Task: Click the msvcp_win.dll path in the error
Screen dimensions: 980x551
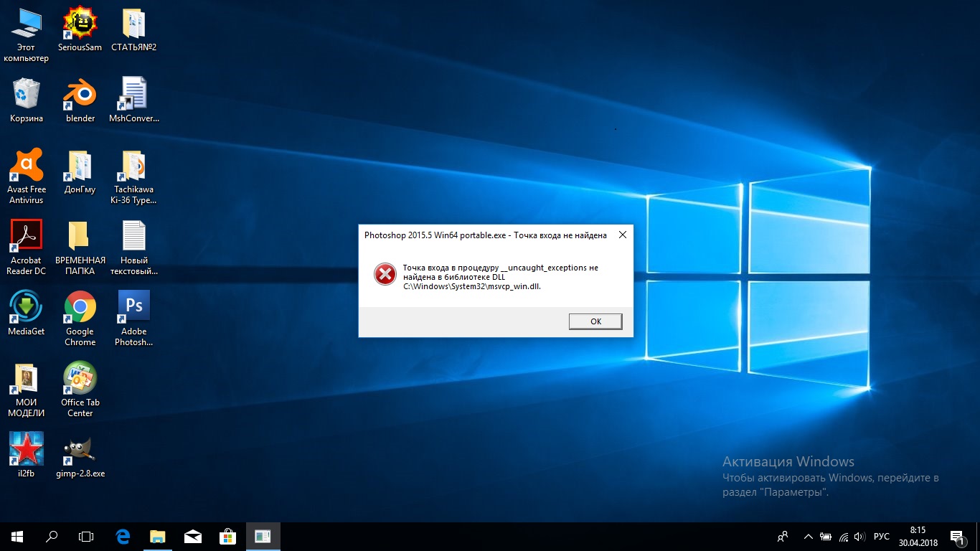Action: coord(472,286)
